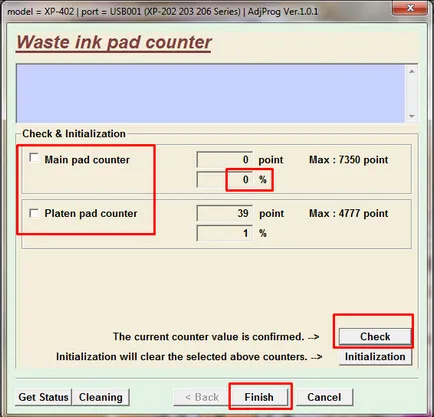Click the Platen pad point field showing 39
This screenshot has width=434, height=417.
[225, 213]
